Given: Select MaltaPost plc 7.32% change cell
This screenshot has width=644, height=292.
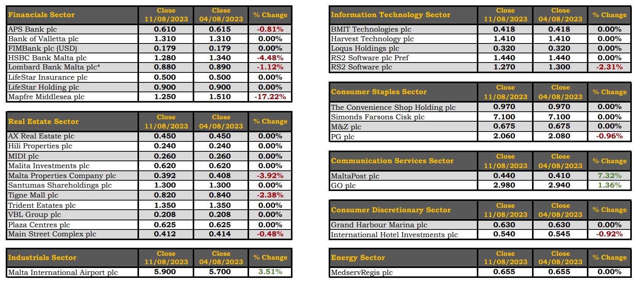Looking at the screenshot, I should (609, 176).
